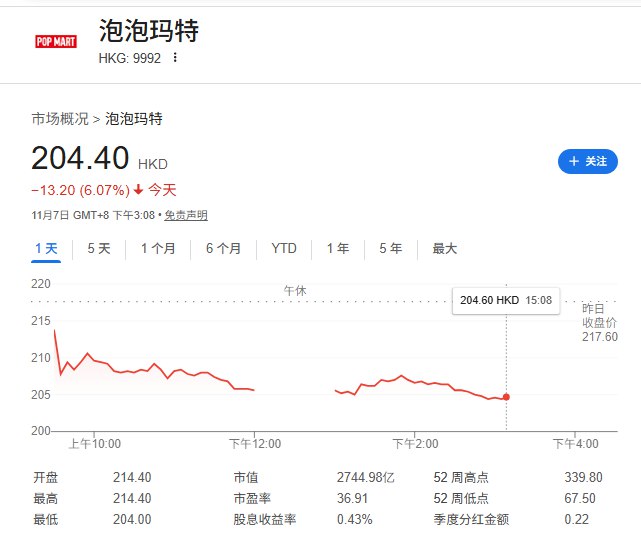
Task: Click the 股息收益率 label
Action: [x=264, y=519]
